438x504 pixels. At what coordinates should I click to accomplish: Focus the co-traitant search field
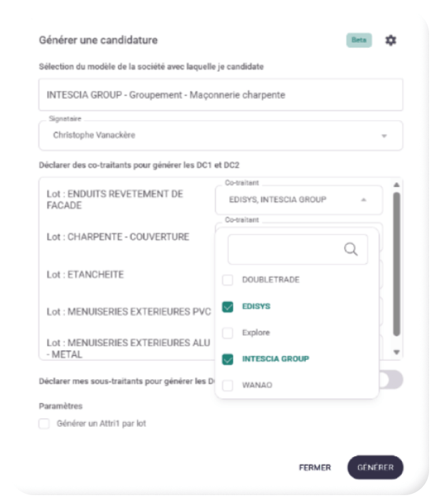[297, 250]
